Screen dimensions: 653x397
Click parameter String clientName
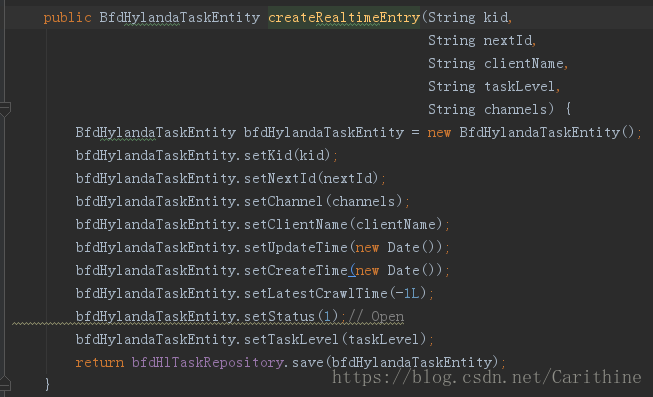point(496,63)
